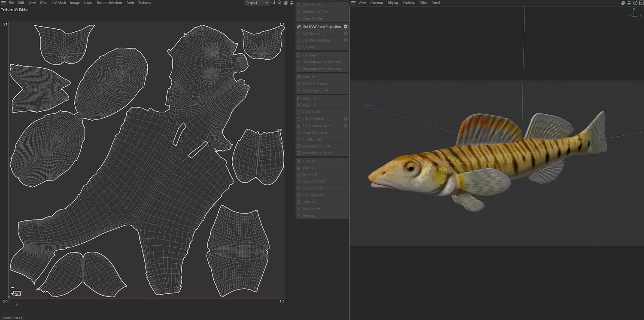
Task: Apply Mirror U
Action: click(322, 98)
